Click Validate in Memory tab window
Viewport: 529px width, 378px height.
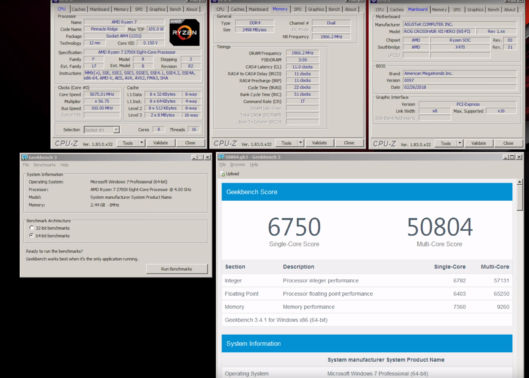(319, 143)
